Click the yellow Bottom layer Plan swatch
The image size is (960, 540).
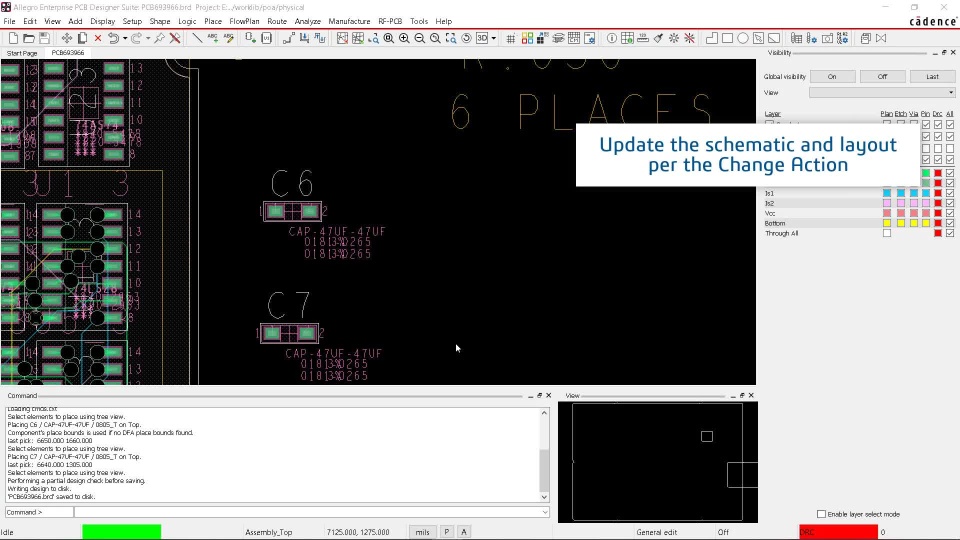[887, 223]
